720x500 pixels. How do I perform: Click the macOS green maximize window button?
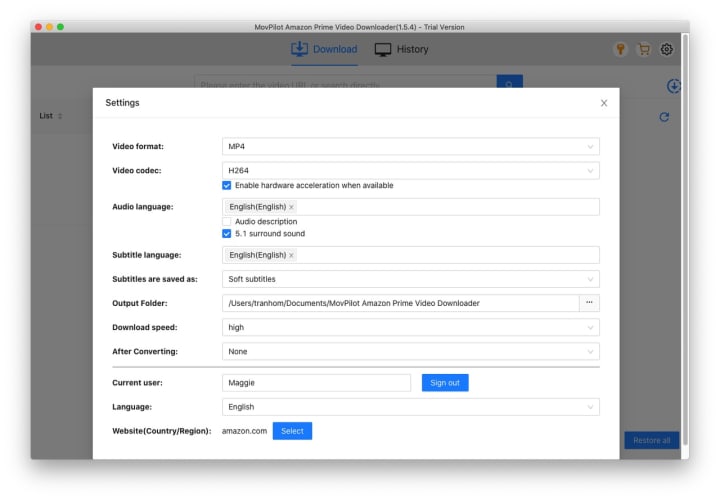click(x=61, y=27)
